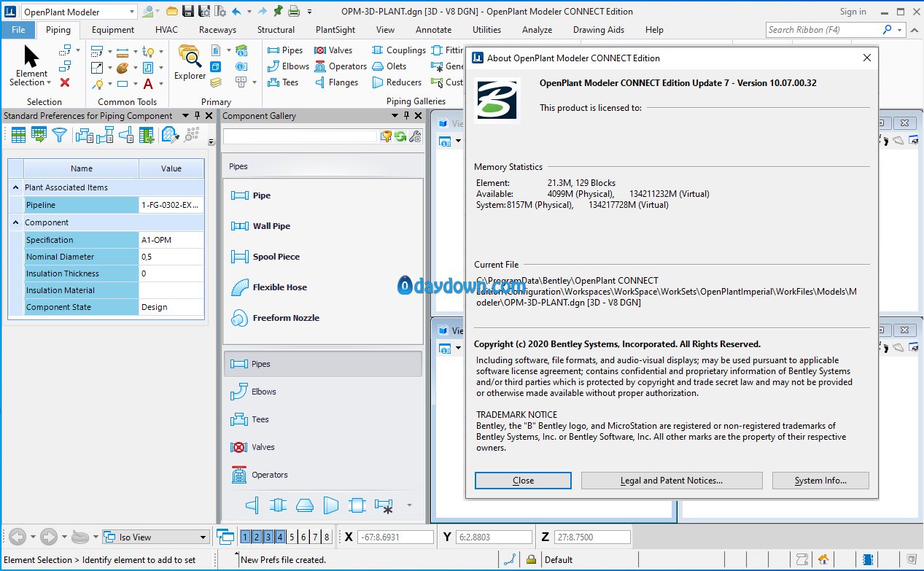Toggle view 2 button
The image size is (924, 571).
[x=257, y=537]
